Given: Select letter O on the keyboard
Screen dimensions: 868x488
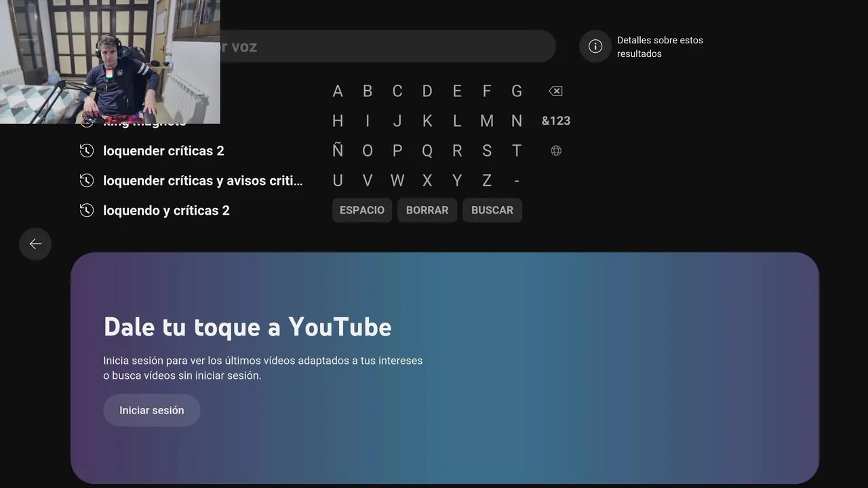Looking at the screenshot, I should point(368,150).
